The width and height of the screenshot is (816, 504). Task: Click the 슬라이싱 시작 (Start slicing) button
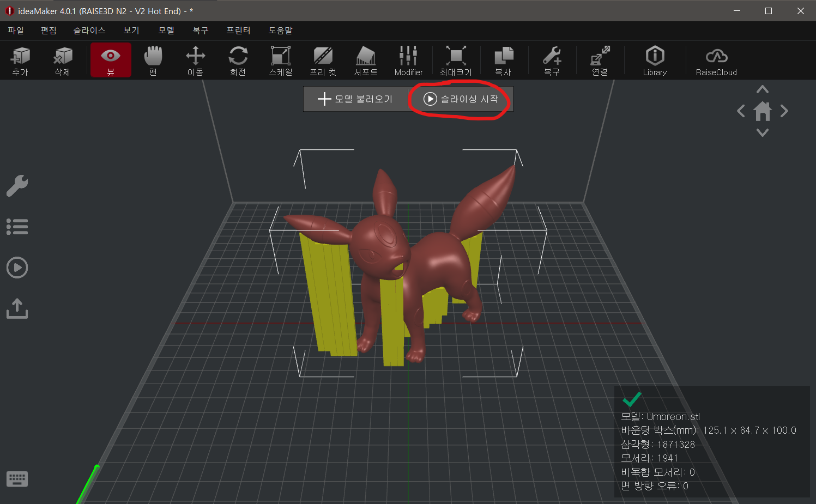click(461, 99)
